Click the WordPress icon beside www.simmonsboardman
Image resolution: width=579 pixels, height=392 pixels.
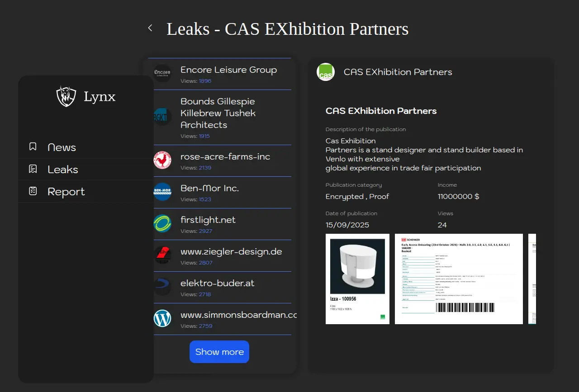pos(162,318)
